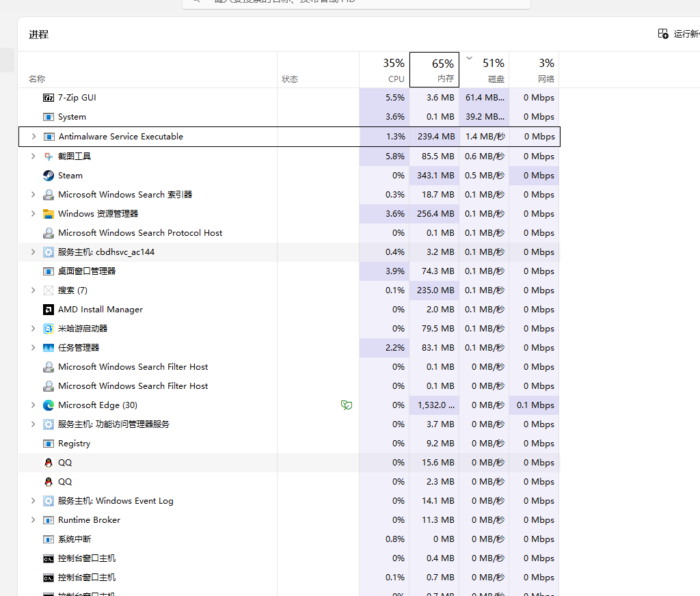
Task: Expand the Microsoft Edge (30) group
Action: [x=33, y=405]
